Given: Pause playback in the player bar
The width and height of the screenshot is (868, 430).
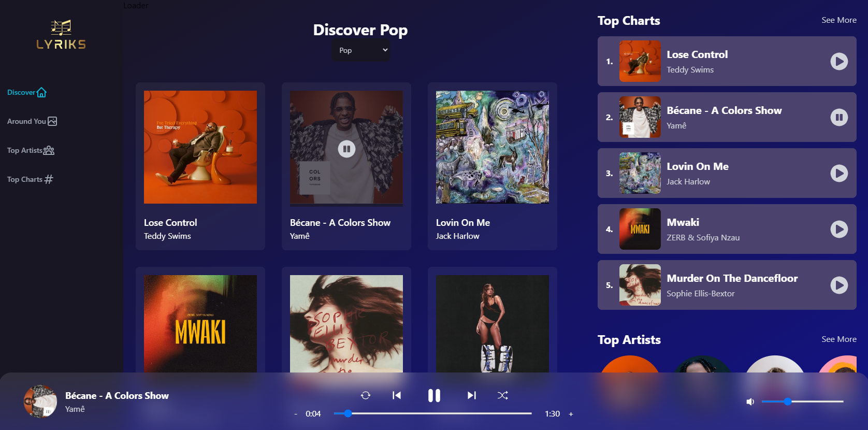Looking at the screenshot, I should click(434, 396).
